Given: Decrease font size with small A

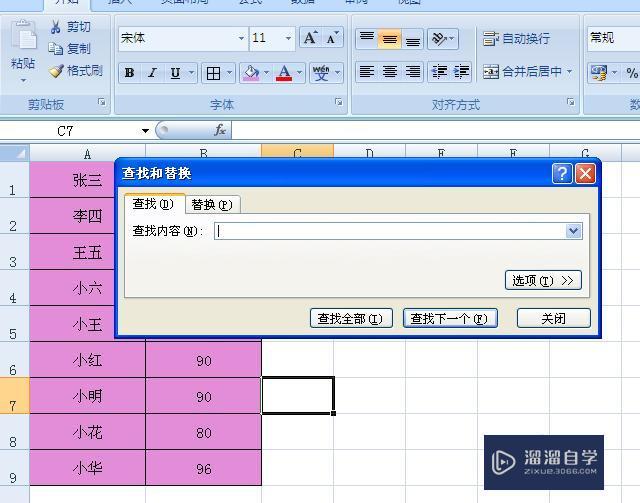Looking at the screenshot, I should pos(333,38).
